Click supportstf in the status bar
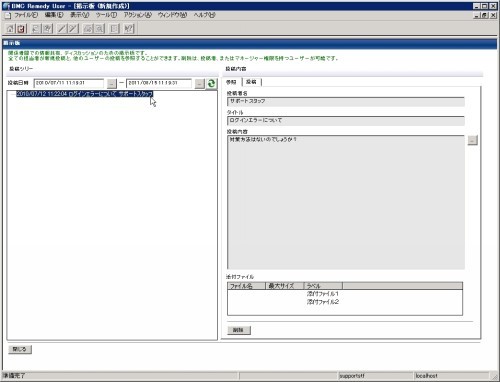Image resolution: width=500 pixels, height=382 pixels. tap(352, 376)
